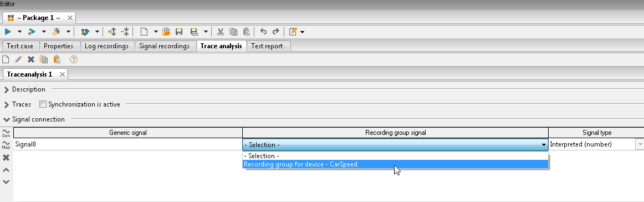
Task: Close the ~ Package 1 ~ tab
Action: (x=70, y=18)
